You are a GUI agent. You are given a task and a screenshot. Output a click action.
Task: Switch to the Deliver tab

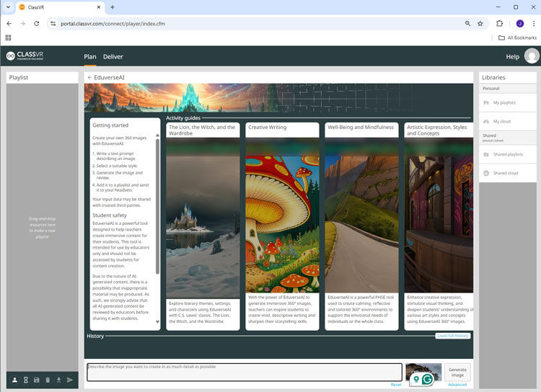pos(113,57)
